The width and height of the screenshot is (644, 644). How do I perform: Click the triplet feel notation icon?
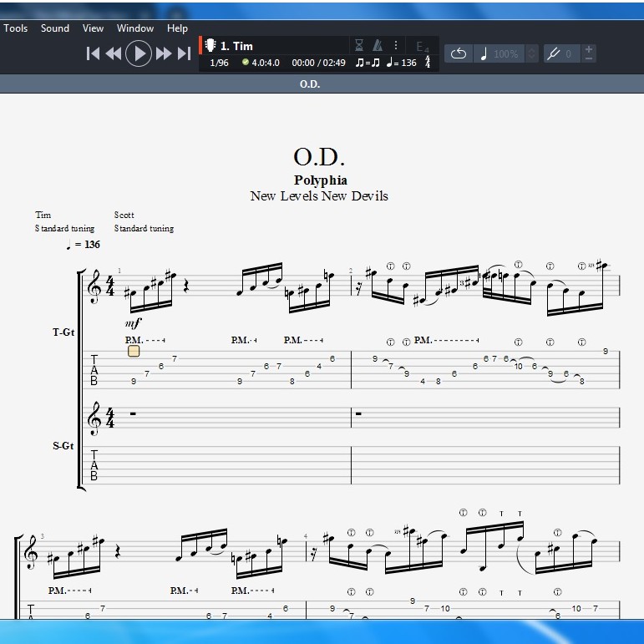coord(368,63)
